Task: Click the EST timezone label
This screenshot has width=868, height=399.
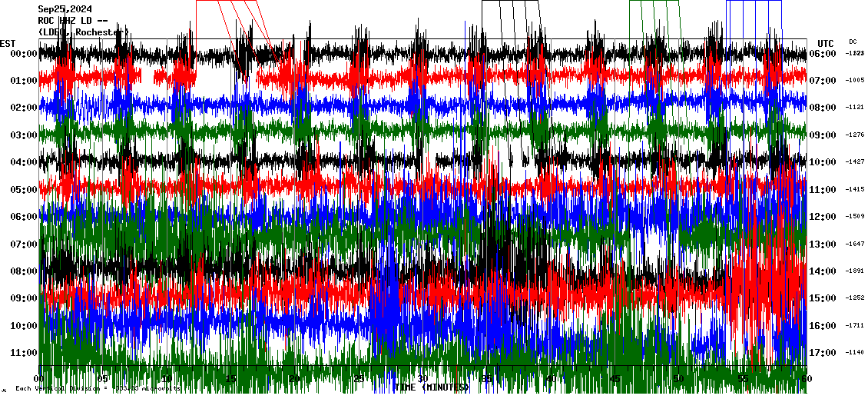Action: 8,43
